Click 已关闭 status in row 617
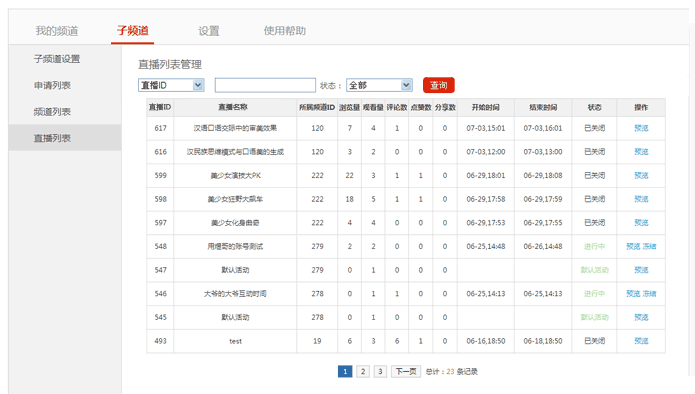This screenshot has width=695, height=394. [594, 128]
